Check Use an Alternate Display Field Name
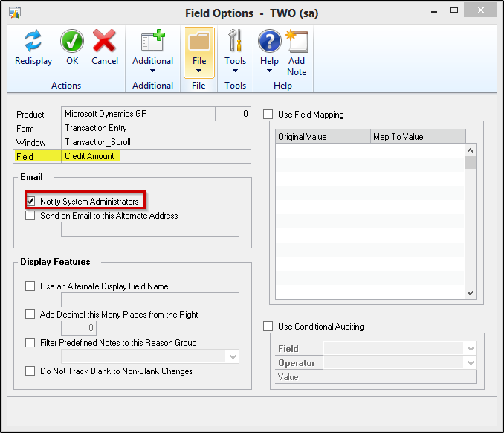The width and height of the screenshot is (504, 433). point(30,286)
